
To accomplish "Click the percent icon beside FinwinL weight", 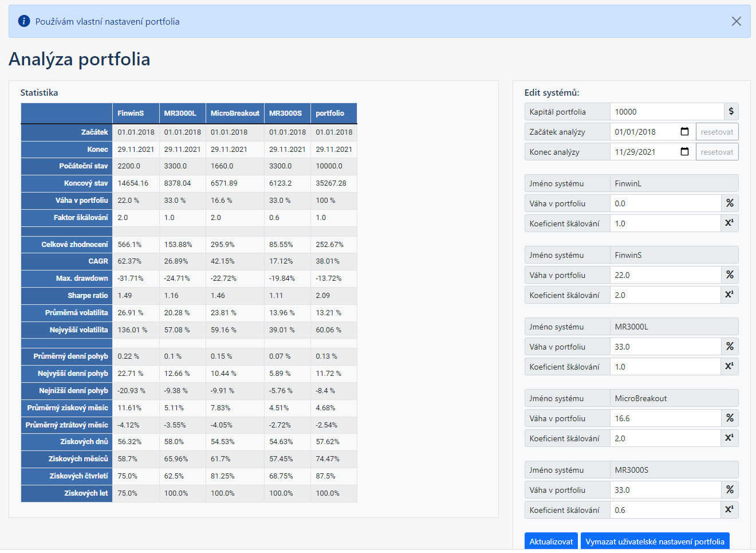I will click(x=730, y=203).
